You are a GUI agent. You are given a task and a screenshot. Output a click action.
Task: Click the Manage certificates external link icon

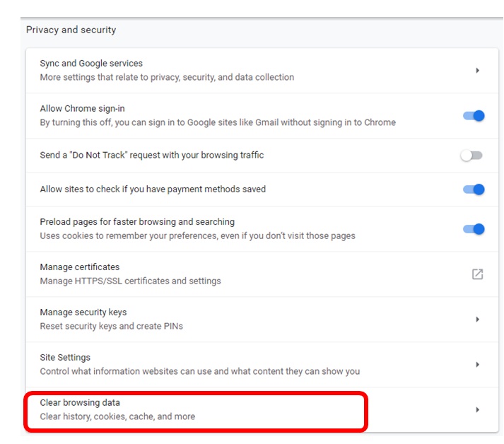coord(477,274)
